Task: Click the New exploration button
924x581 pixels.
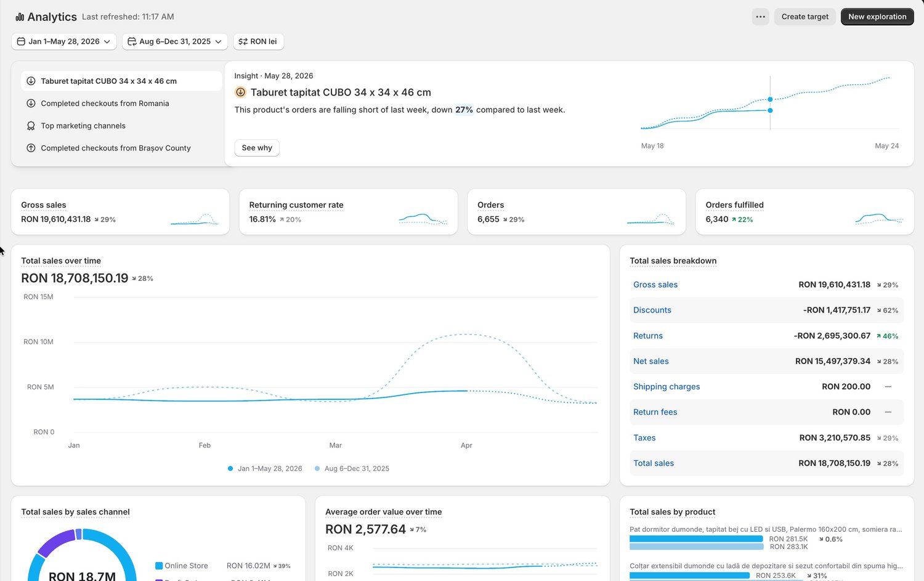Action: (877, 17)
